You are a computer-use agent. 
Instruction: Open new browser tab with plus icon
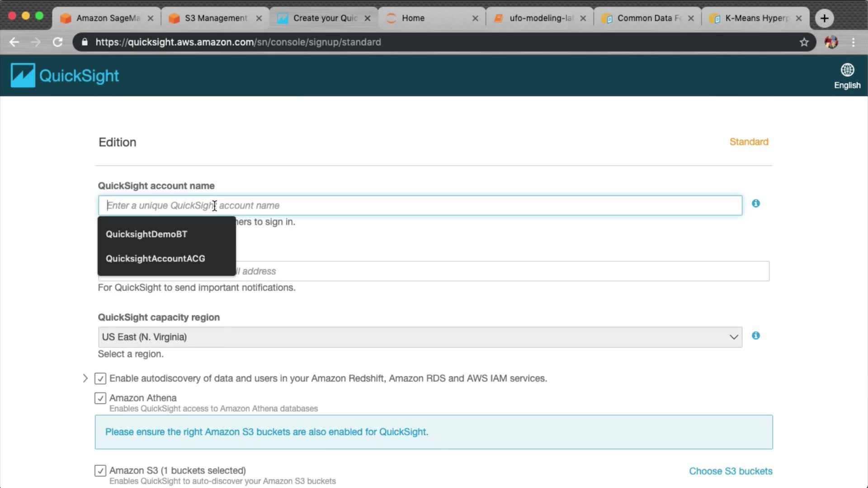pos(824,18)
